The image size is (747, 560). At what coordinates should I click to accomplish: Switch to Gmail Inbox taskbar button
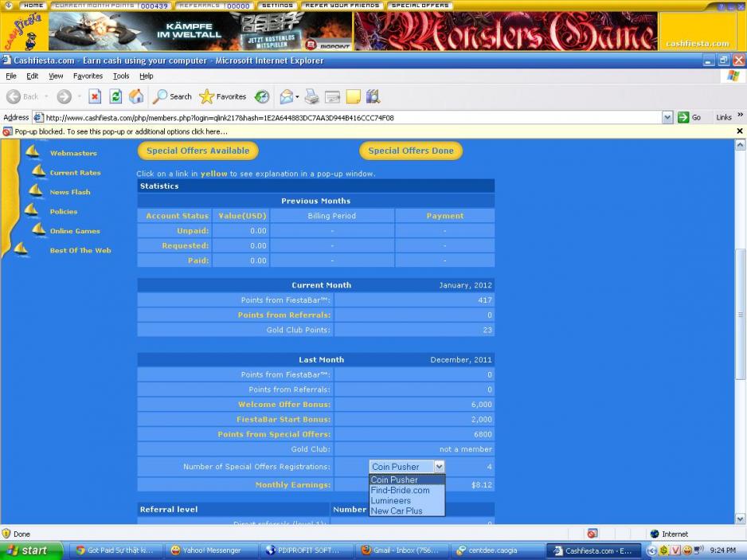(x=404, y=550)
